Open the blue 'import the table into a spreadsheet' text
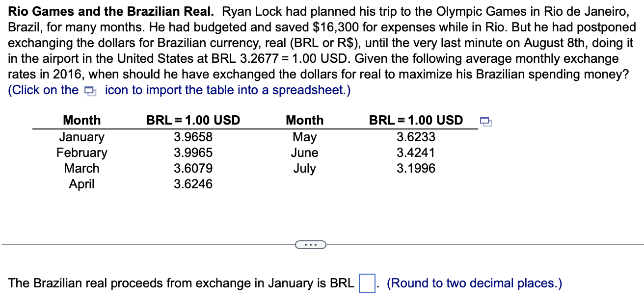The image size is (644, 307). [228, 90]
